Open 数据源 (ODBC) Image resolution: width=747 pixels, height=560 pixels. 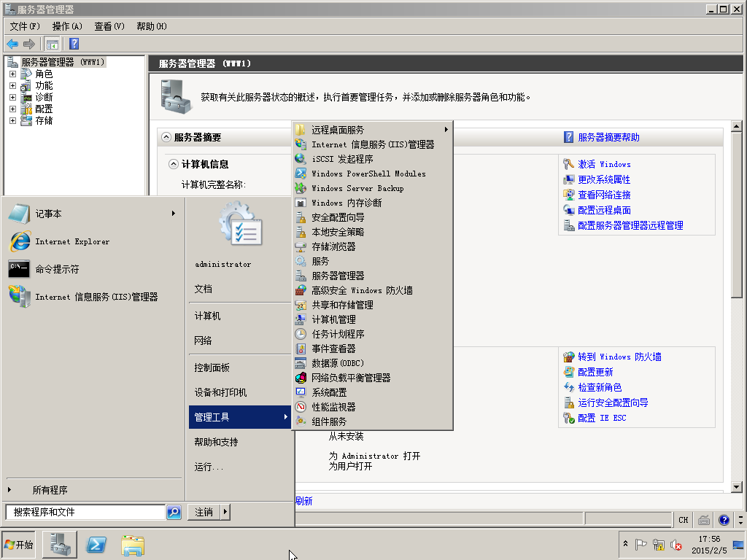[372, 363]
